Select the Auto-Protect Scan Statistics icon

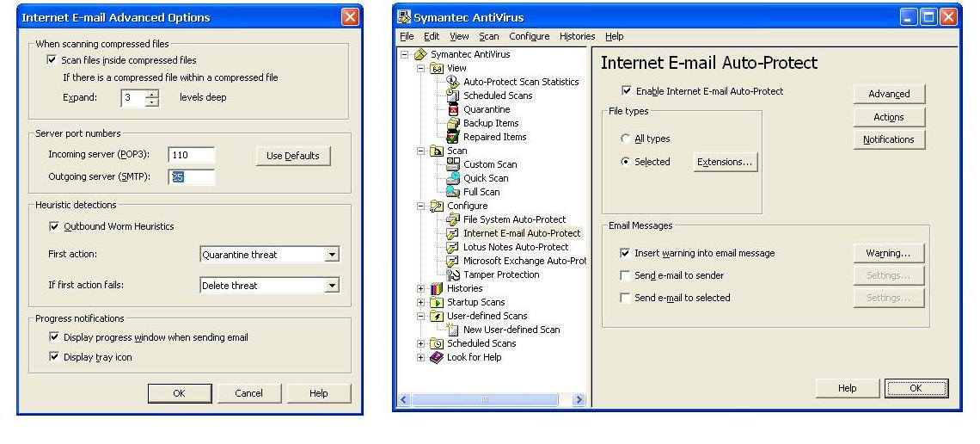453,82
